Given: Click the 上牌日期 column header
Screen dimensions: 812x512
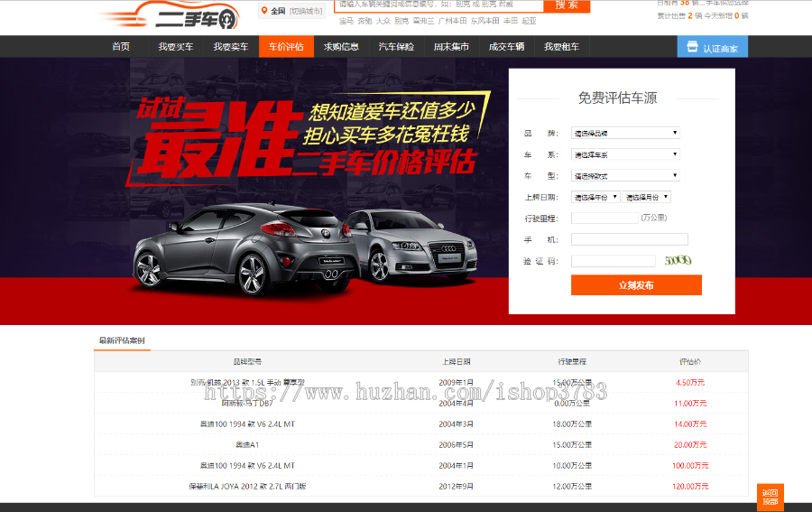Looking at the screenshot, I should click(x=457, y=362).
